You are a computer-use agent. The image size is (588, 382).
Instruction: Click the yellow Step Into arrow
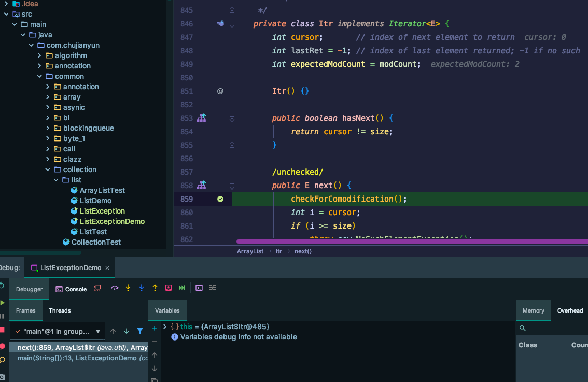coord(128,288)
